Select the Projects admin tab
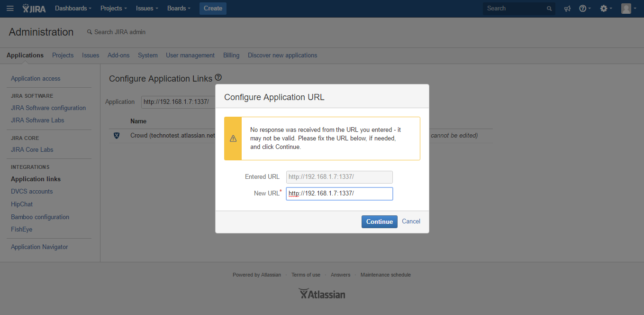This screenshot has width=644, height=315. (x=63, y=56)
